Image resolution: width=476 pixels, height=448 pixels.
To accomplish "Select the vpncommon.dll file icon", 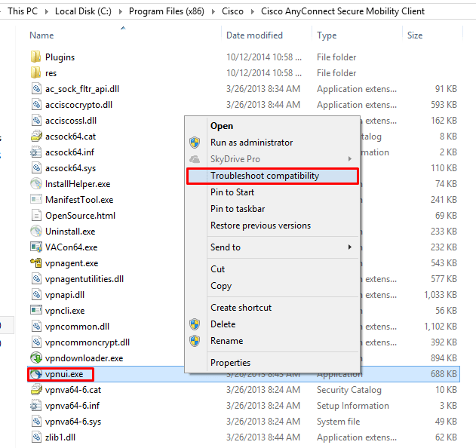I will pyautogui.click(x=36, y=327).
